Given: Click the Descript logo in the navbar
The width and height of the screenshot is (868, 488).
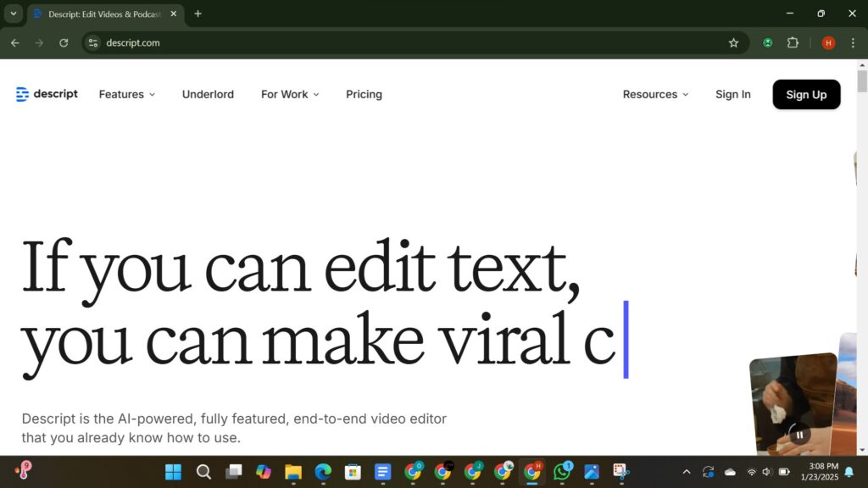Looking at the screenshot, I should click(47, 94).
